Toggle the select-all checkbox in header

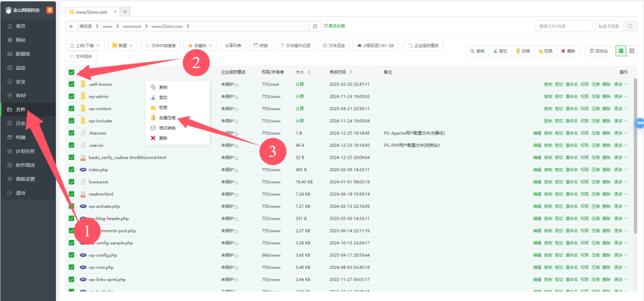[72, 72]
